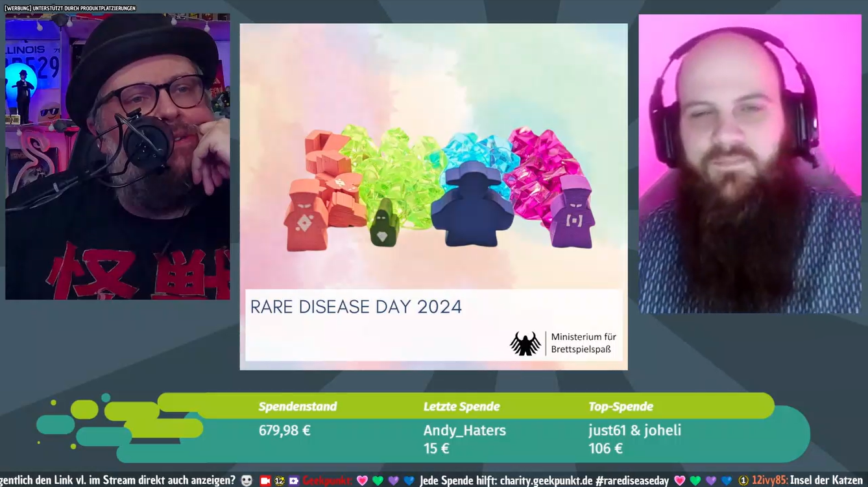
Task: Select the Spendenstand heading
Action: pyautogui.click(x=297, y=407)
